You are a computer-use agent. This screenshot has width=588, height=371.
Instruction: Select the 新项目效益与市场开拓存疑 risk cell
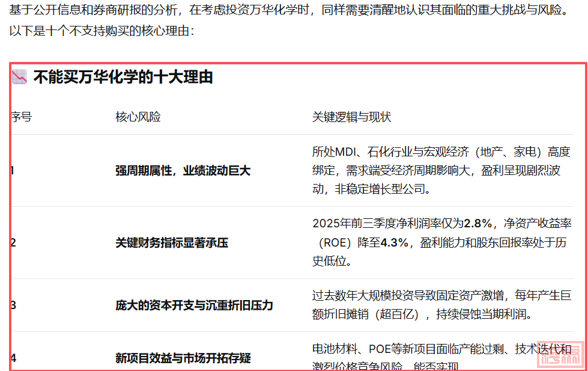183,358
